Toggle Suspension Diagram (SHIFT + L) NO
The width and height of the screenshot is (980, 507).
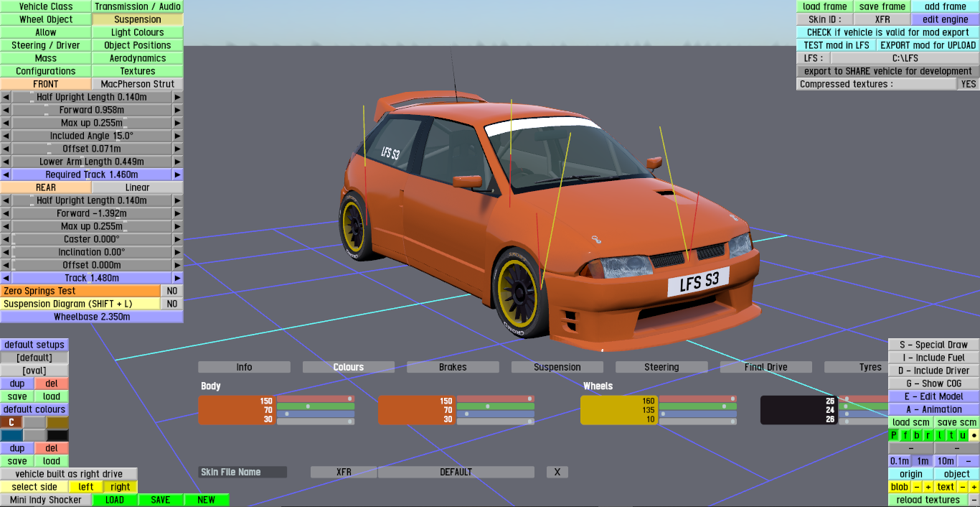(172, 304)
